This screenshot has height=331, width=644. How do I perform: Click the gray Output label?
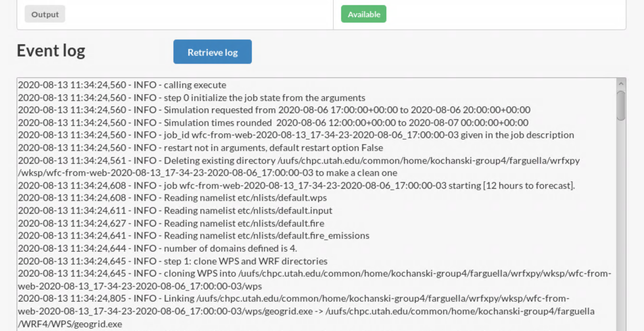45,14
